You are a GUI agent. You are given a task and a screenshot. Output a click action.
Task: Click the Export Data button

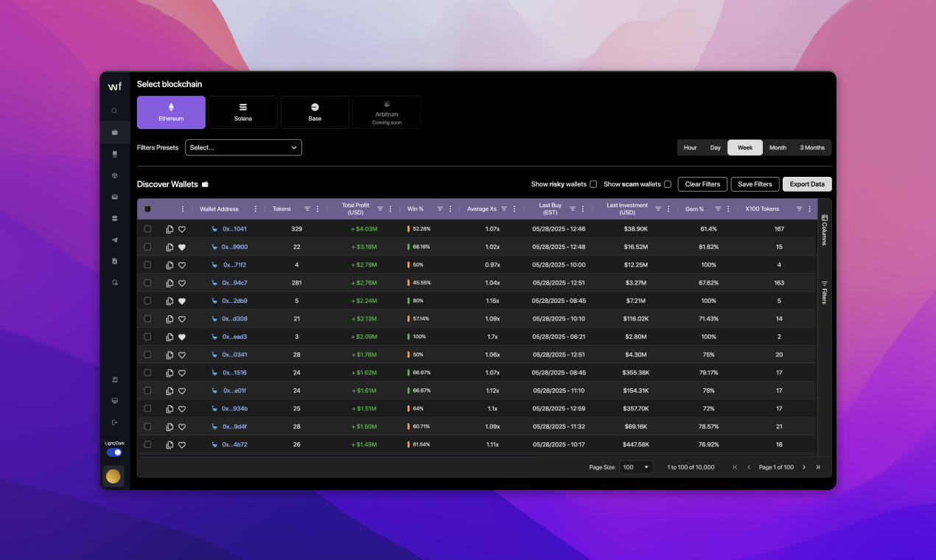[807, 184]
